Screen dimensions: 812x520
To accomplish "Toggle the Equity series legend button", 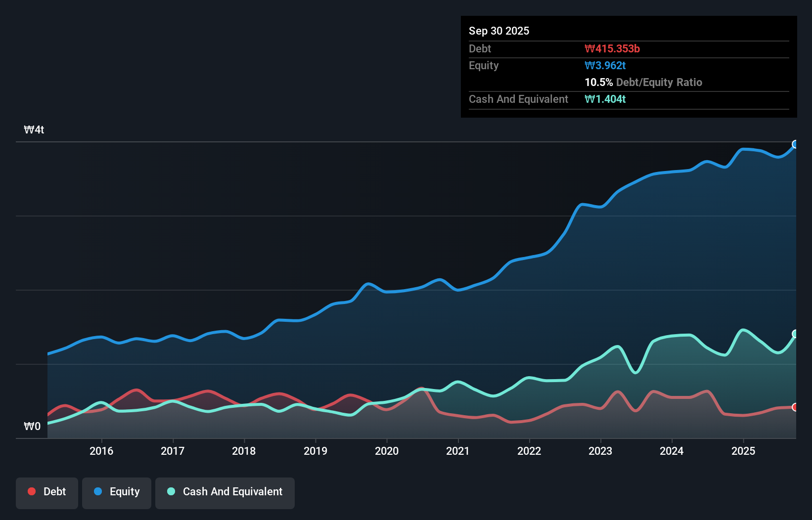I will [117, 493].
